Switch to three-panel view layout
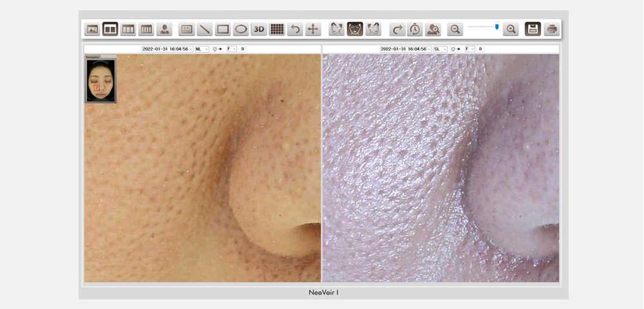The width and height of the screenshot is (644, 309). (x=128, y=29)
